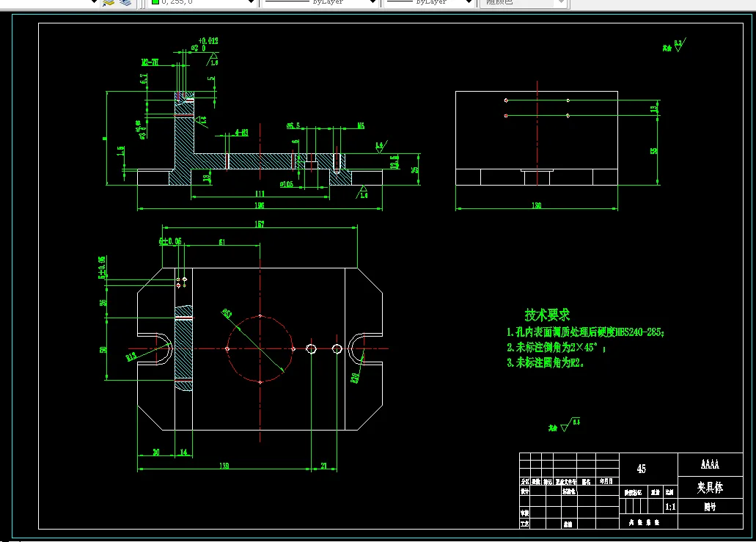Open the second ByLayer lineweight dropdown
This screenshot has height=542, width=756.
coord(468,2)
